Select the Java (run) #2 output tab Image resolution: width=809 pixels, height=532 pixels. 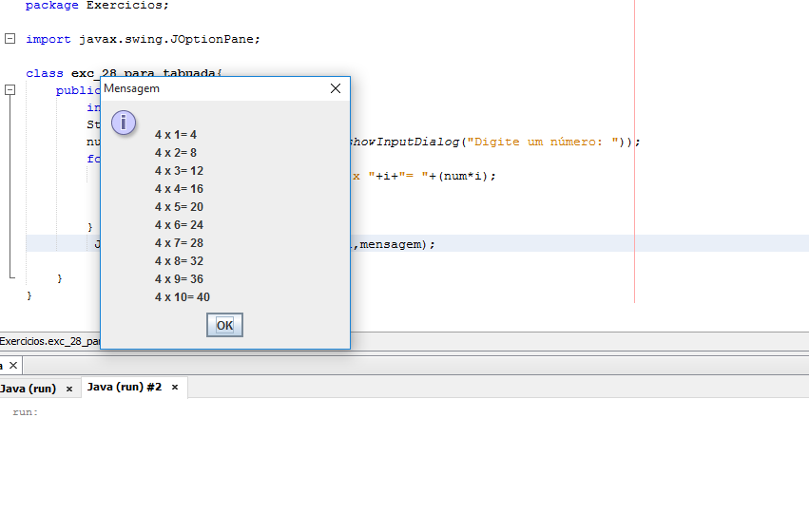coord(125,387)
